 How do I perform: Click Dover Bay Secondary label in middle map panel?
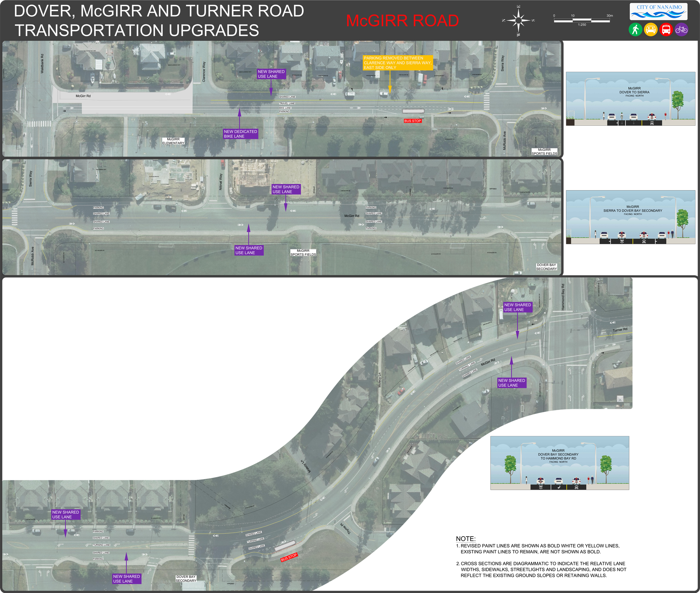546,267
